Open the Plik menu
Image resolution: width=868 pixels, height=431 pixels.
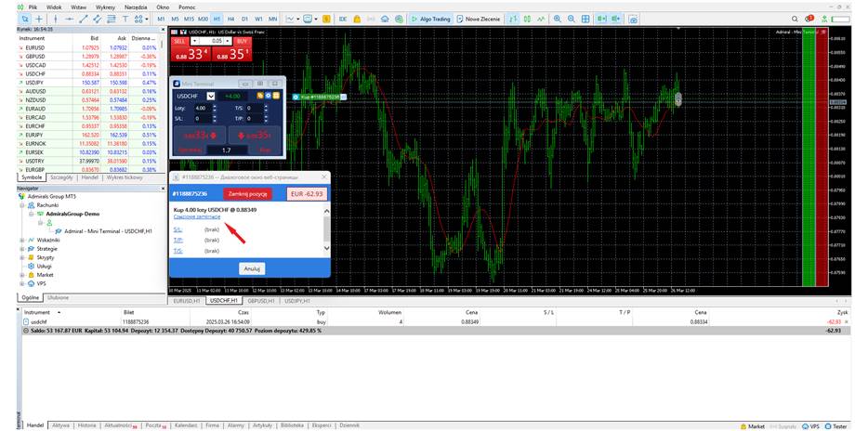[32, 7]
